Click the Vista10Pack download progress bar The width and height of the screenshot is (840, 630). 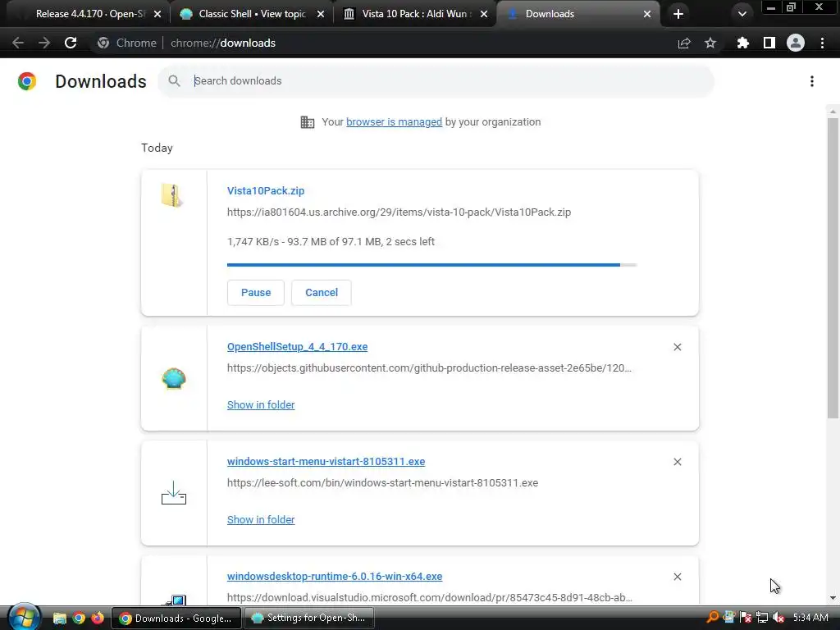(431, 265)
